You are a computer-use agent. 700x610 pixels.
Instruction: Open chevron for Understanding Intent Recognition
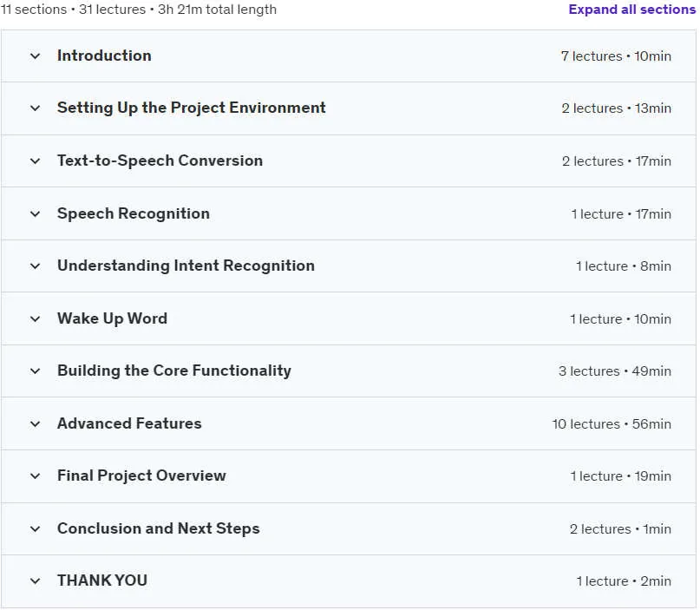(35, 266)
